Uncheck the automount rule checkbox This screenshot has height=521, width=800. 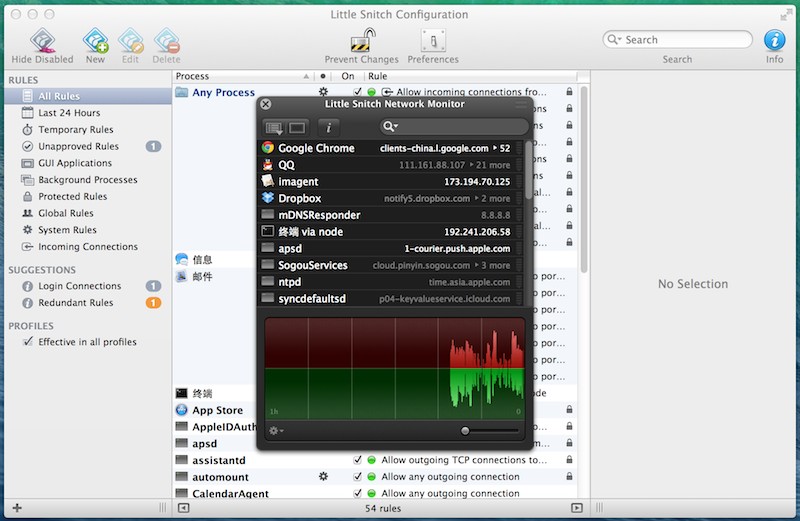click(357, 477)
